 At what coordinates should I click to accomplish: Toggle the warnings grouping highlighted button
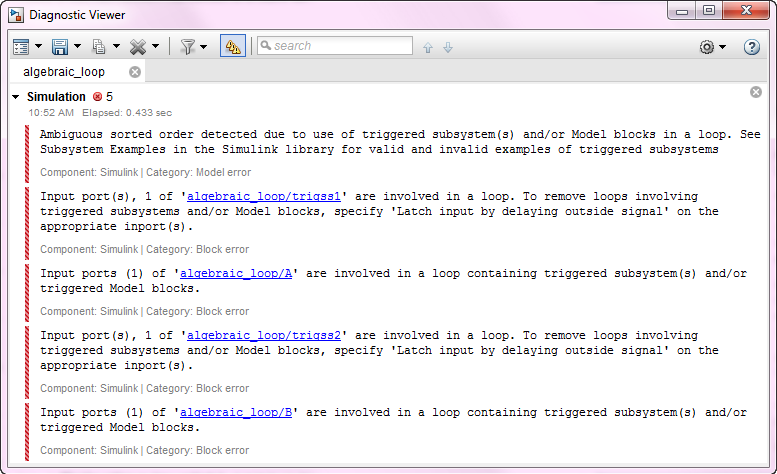pyautogui.click(x=233, y=46)
